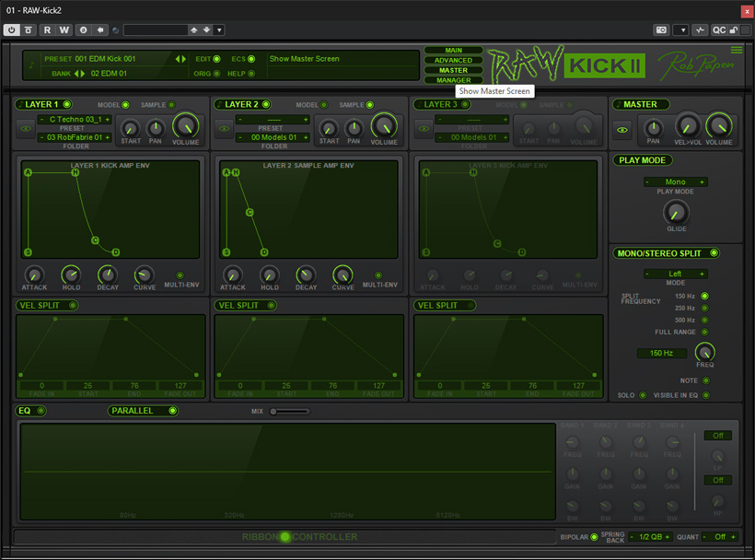Click the 150 Hz frequency value field
Screen dimensions: 755x560
[661, 353]
